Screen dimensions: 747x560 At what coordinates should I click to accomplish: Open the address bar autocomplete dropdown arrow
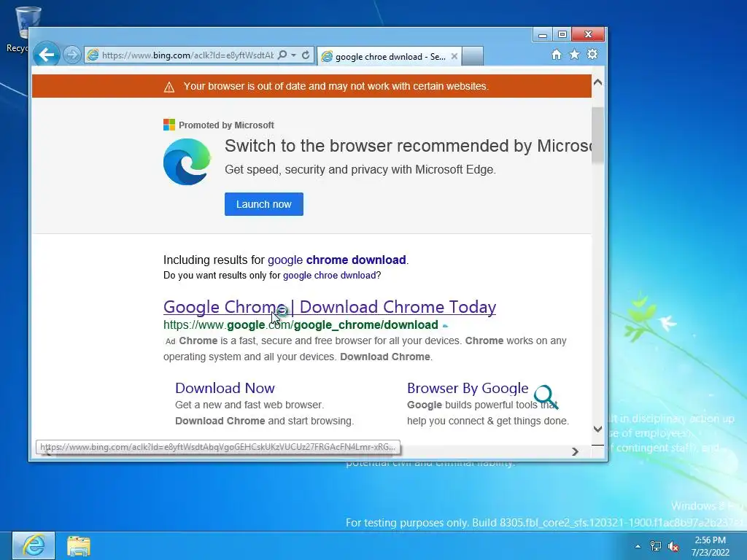tap(294, 55)
